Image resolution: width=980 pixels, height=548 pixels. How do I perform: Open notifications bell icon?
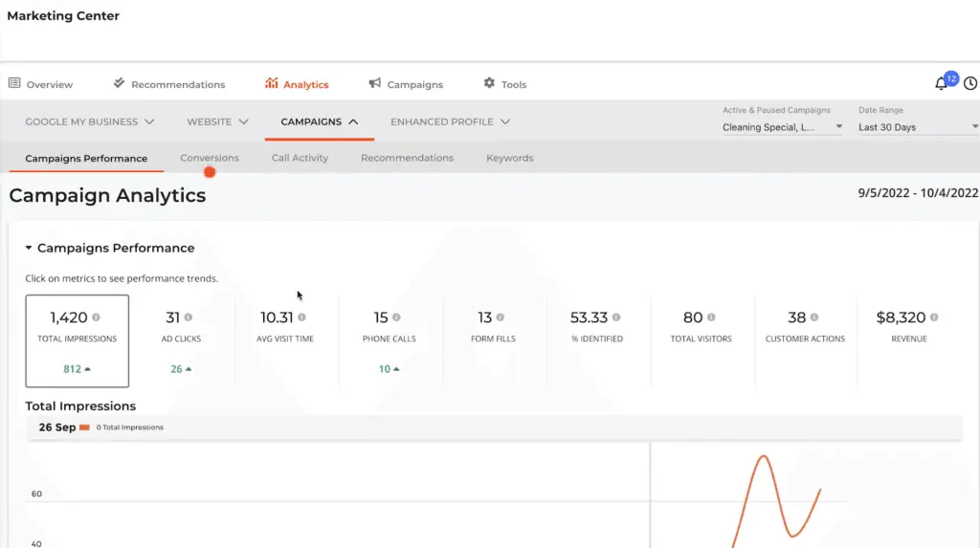942,84
